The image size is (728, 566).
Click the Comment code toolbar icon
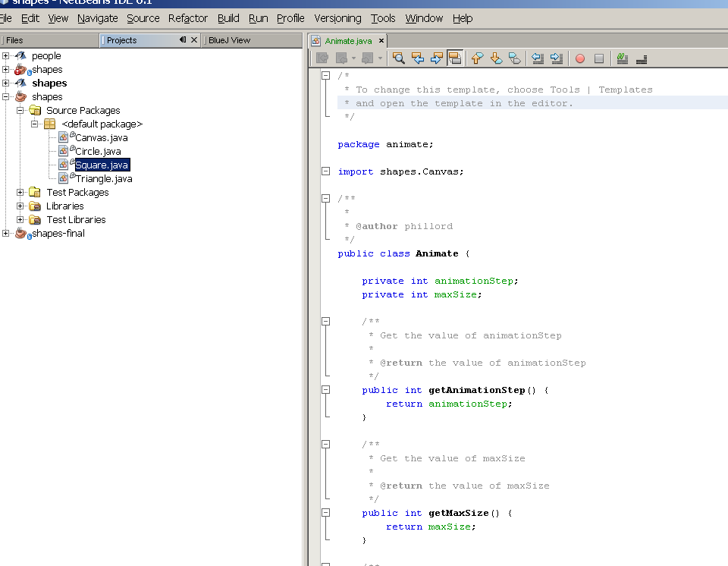pos(623,58)
